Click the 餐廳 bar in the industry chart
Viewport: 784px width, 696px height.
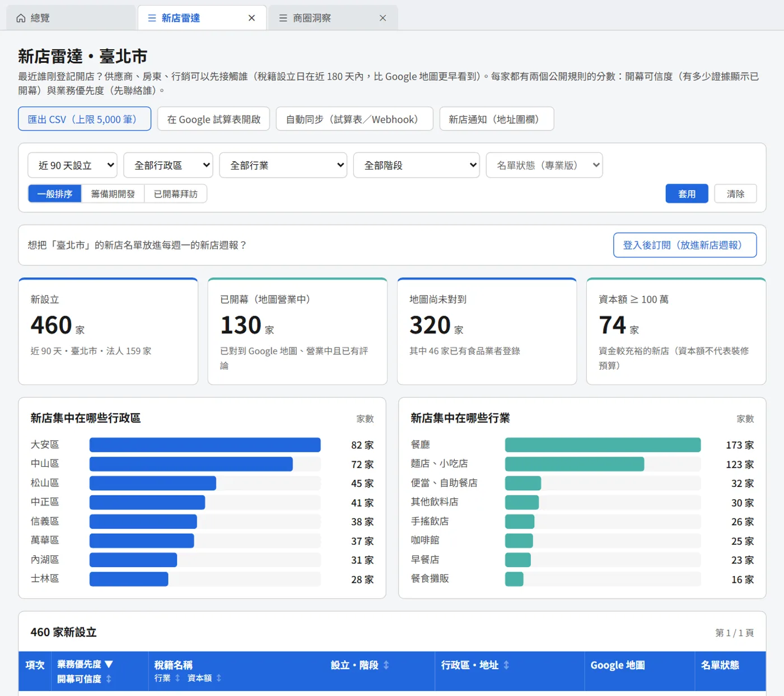pyautogui.click(x=603, y=445)
